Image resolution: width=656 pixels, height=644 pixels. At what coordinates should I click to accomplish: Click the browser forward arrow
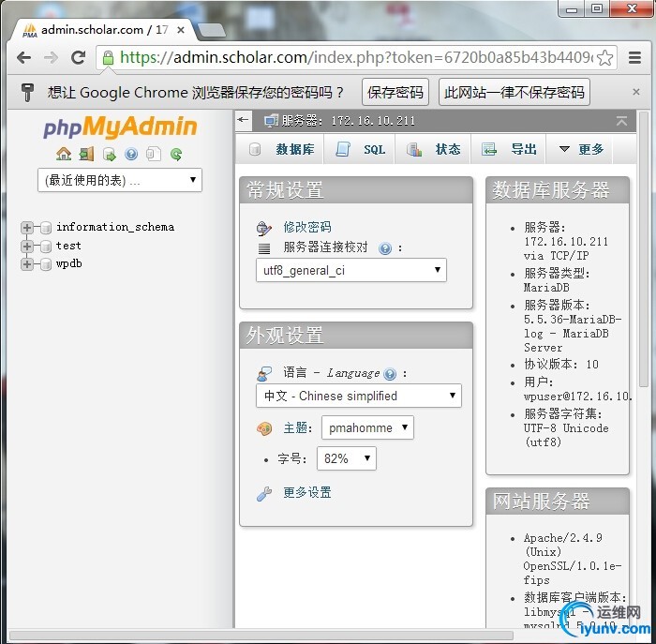coord(51,57)
